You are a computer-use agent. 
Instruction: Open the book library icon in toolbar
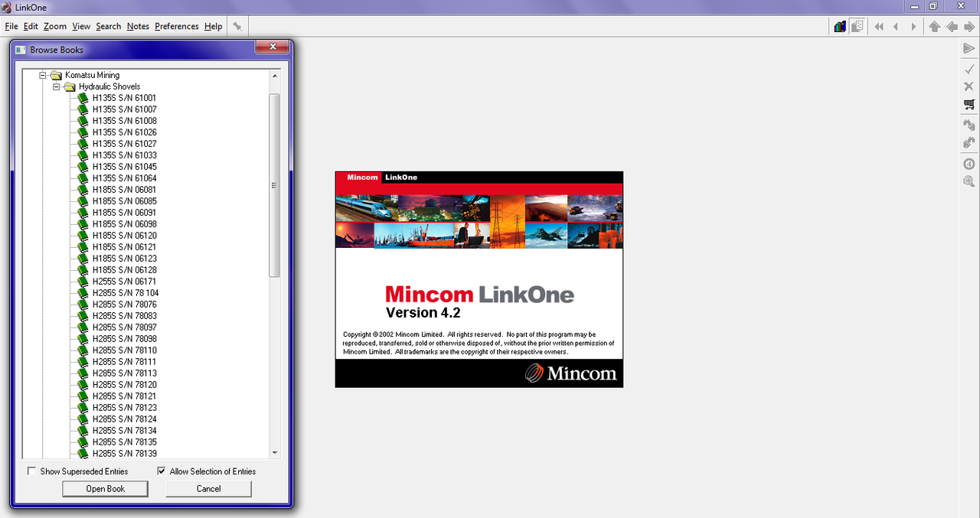[841, 26]
